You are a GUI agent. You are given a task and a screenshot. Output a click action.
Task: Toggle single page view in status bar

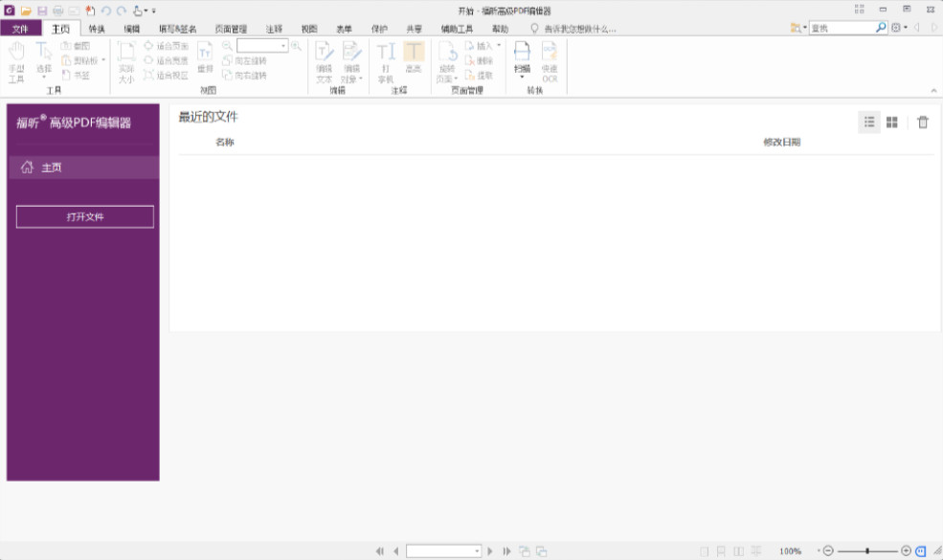click(x=705, y=551)
